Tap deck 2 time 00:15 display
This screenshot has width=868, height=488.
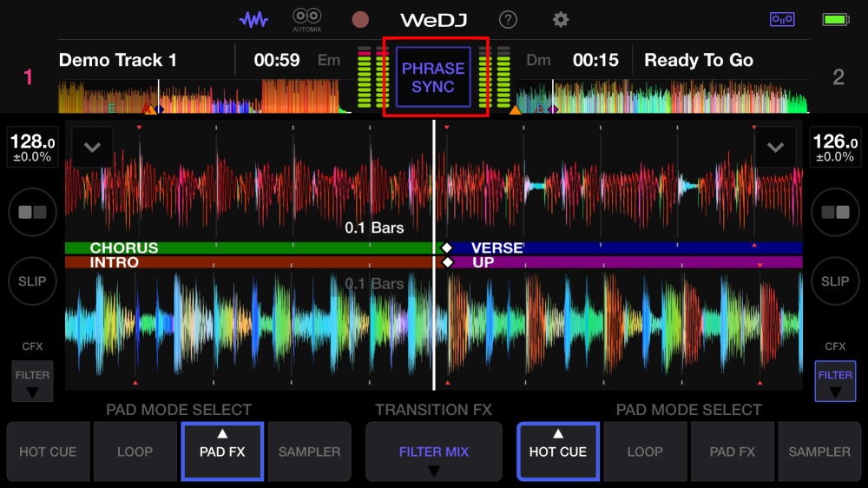pos(595,60)
